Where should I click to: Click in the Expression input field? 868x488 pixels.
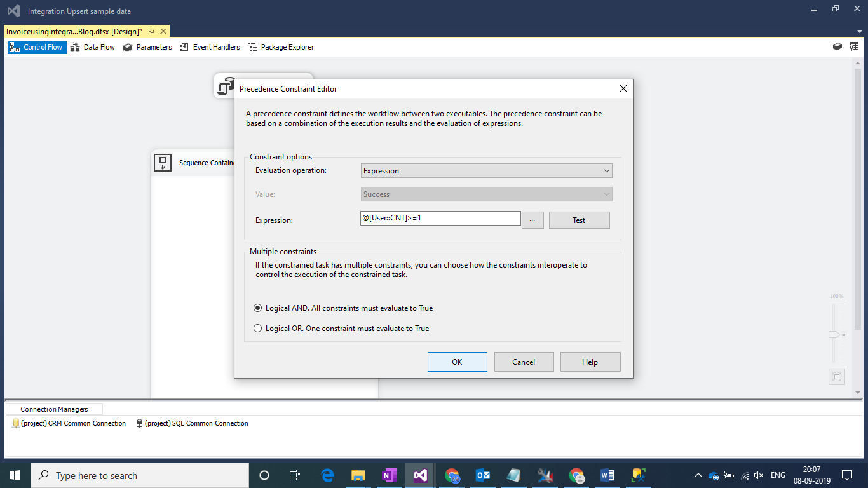coord(440,218)
